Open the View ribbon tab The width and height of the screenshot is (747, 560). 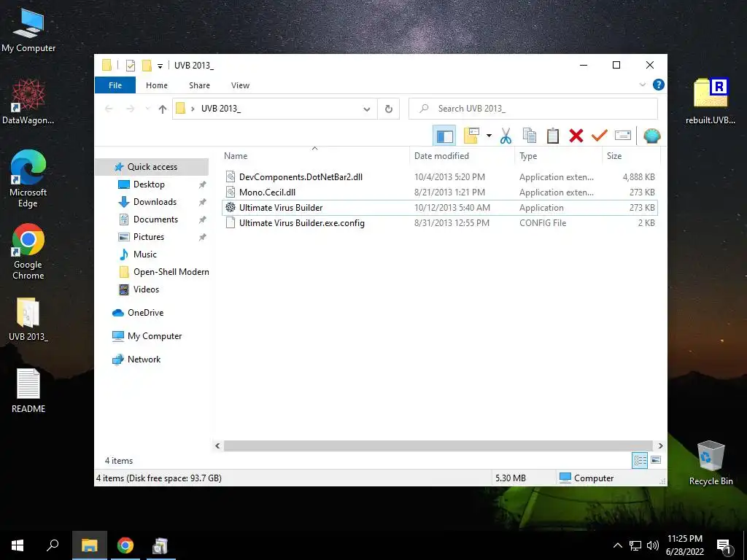(x=240, y=85)
